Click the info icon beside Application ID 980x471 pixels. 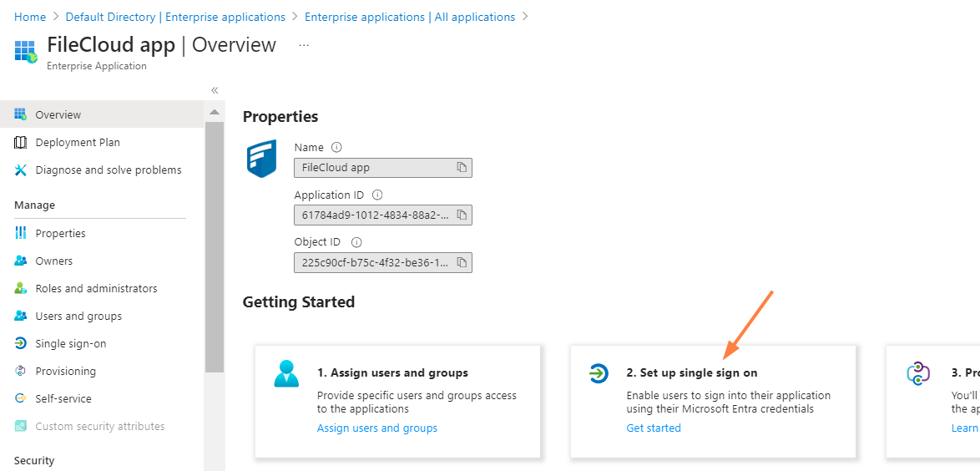coord(377,195)
